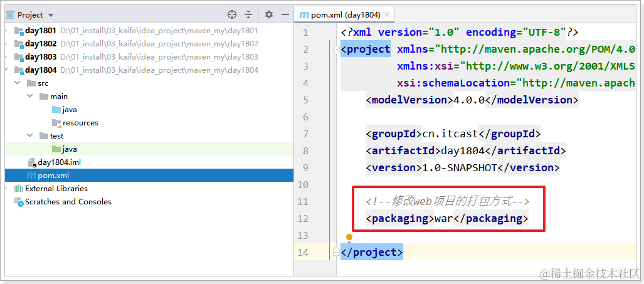Select the green java folder under test
Screen dimensions: 644x284
click(70, 149)
